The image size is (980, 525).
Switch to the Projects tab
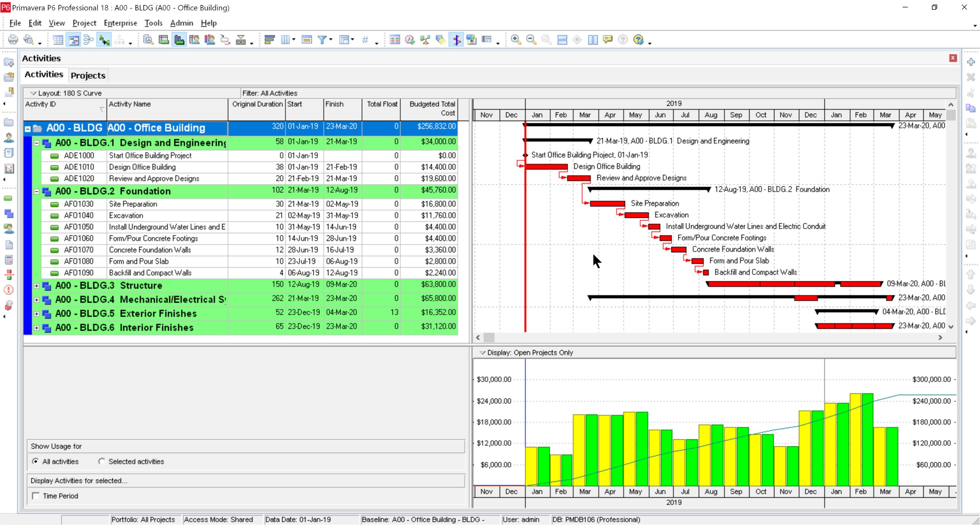[x=88, y=75]
